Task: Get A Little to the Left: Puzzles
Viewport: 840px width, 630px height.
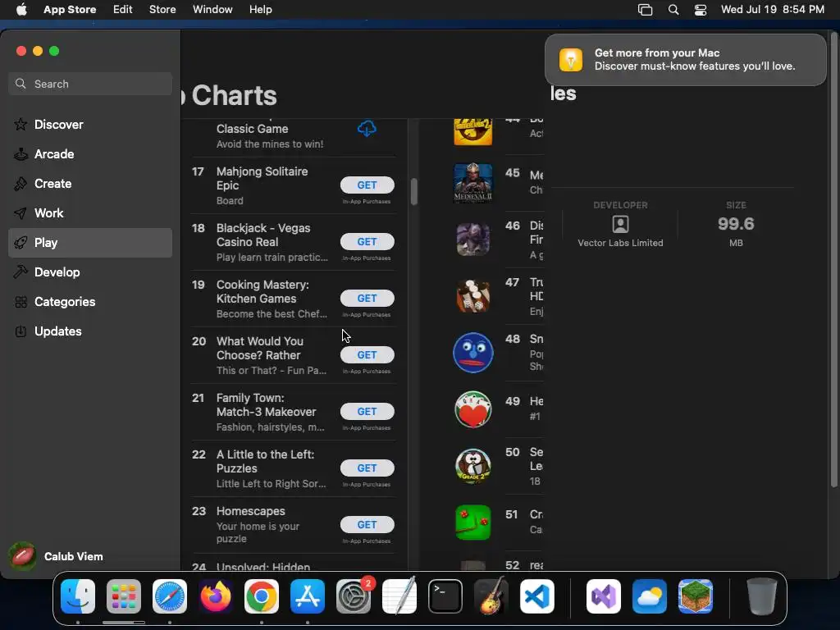Action: coord(367,468)
